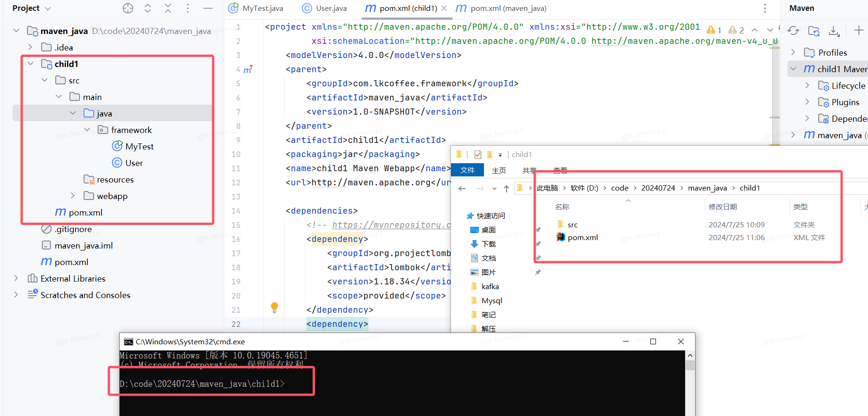The height and width of the screenshot is (416, 868).
Task: Expand the webapp folder
Action: [x=73, y=196]
